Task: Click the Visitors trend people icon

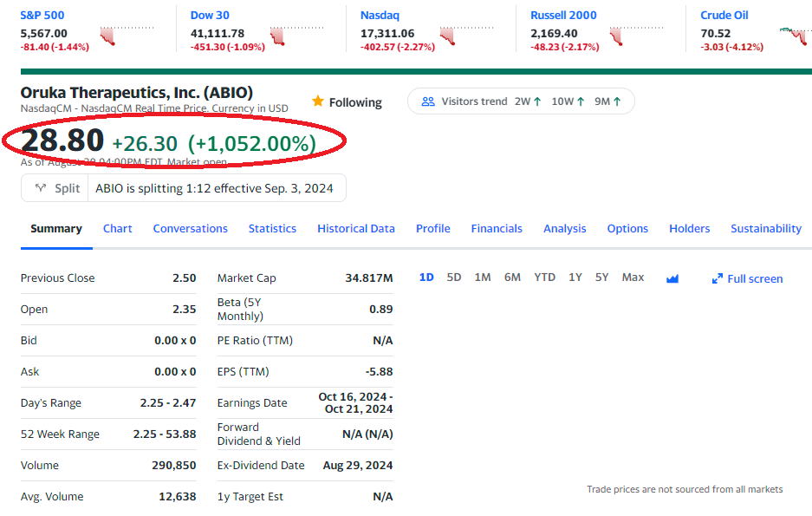Action: click(428, 101)
